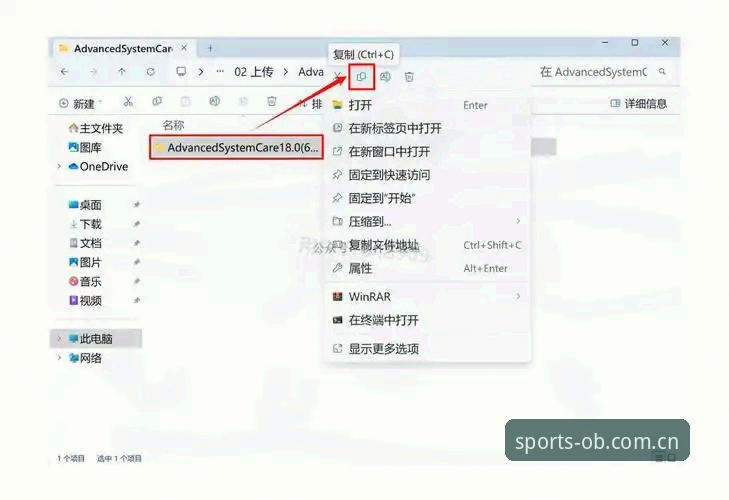The height and width of the screenshot is (500, 729).
Task: Open 下载 in the sidebar
Action: [85, 224]
